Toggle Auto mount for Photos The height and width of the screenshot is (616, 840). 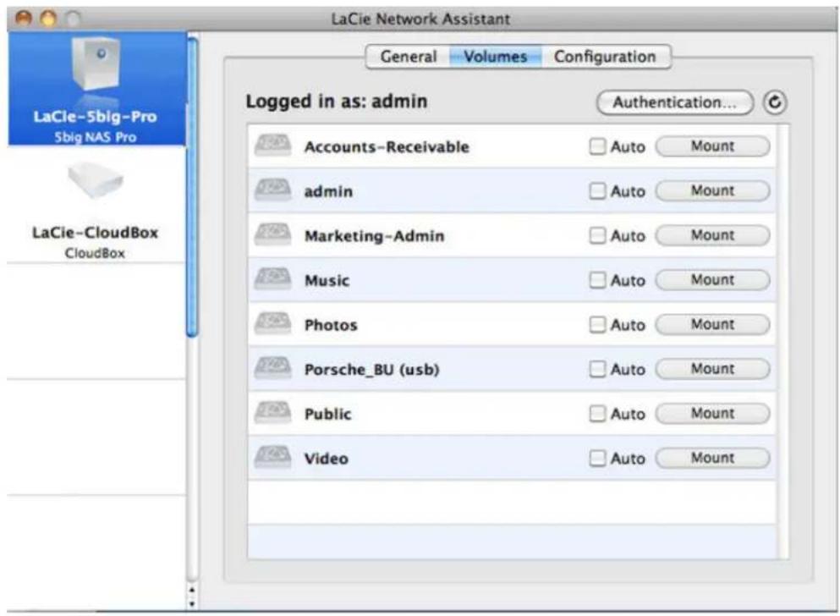tap(597, 324)
